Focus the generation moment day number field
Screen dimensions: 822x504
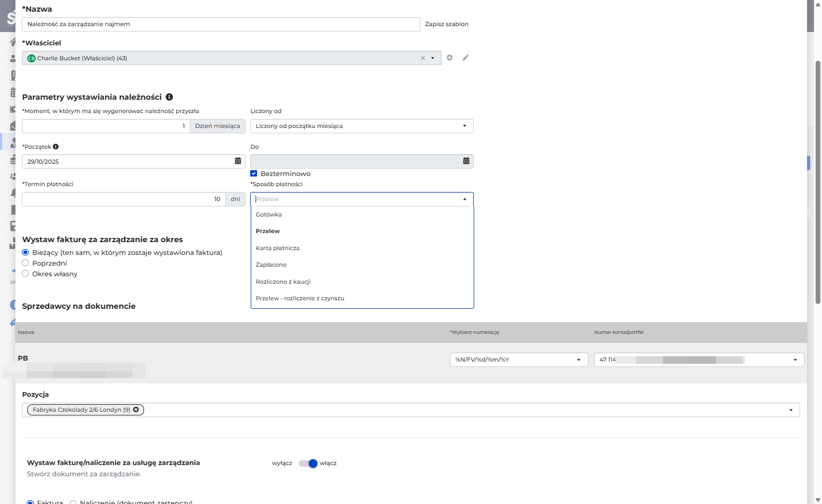(x=106, y=126)
